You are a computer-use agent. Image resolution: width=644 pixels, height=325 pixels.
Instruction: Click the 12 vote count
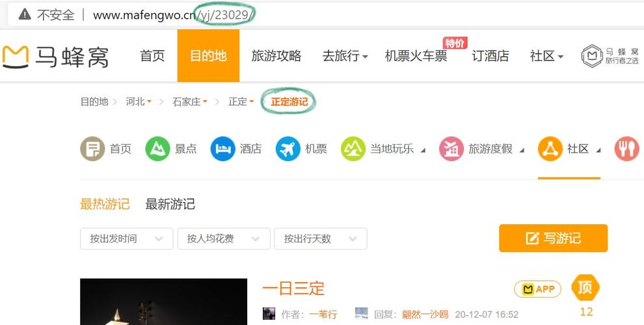tap(586, 312)
